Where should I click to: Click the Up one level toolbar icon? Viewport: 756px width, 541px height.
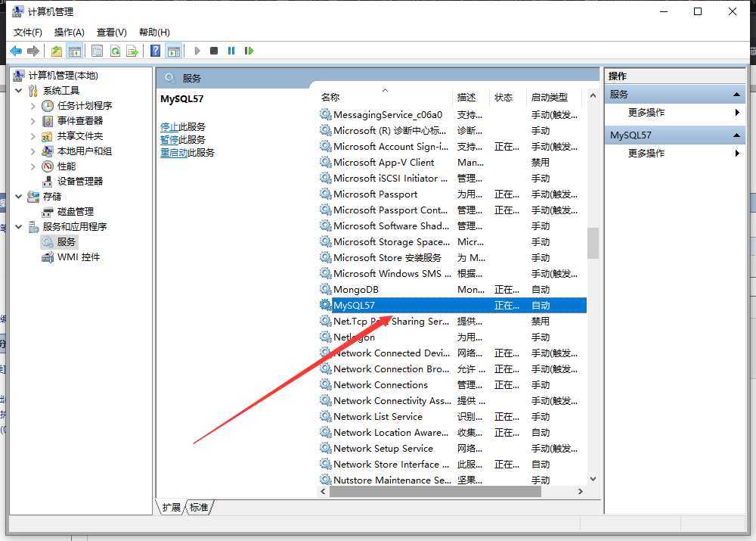[57, 51]
